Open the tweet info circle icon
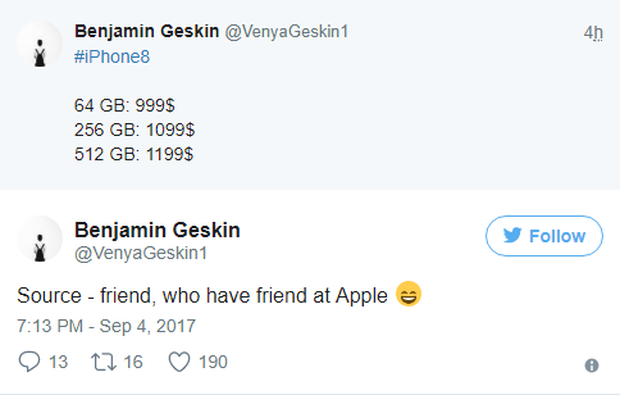 pos(592,365)
